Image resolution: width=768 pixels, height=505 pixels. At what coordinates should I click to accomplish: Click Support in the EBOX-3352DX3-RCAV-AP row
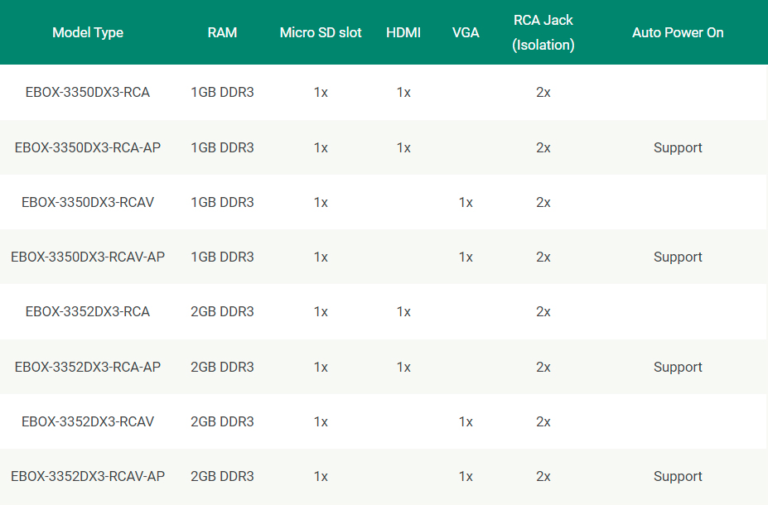click(x=677, y=476)
